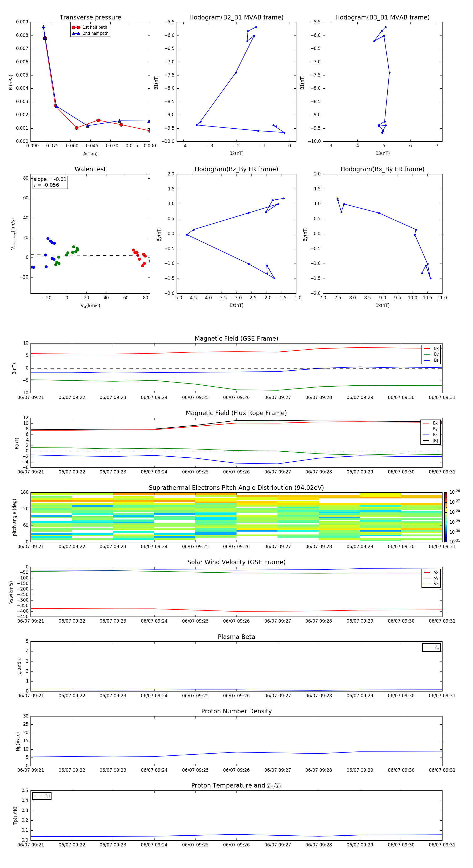This screenshot has width=473, height=868.
Task: Click the '10^-26' colorbar tick label
Action: tap(455, 492)
